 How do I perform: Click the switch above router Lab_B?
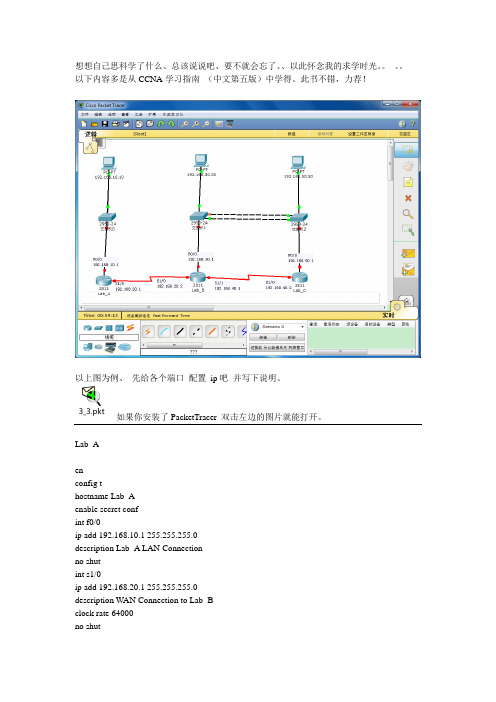pyautogui.click(x=199, y=217)
